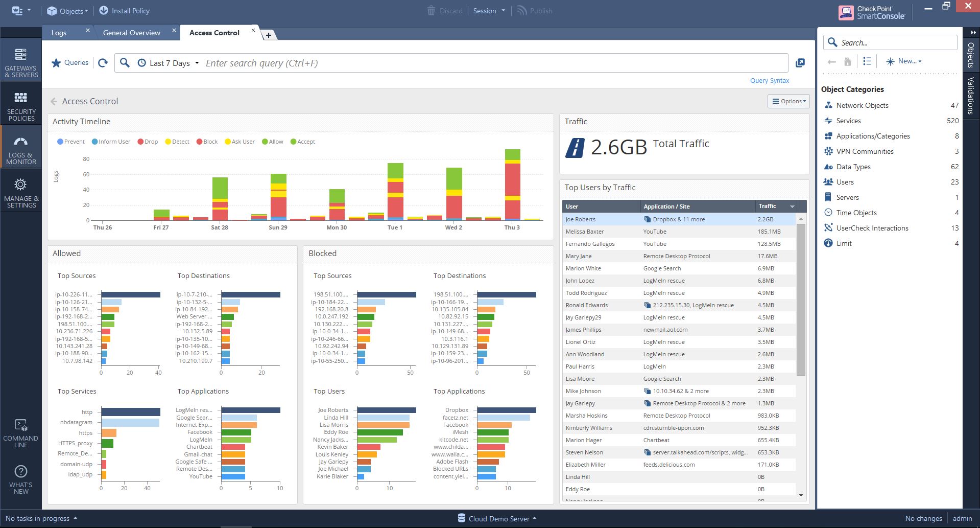Click the home icon in Objects panel

coord(847,61)
